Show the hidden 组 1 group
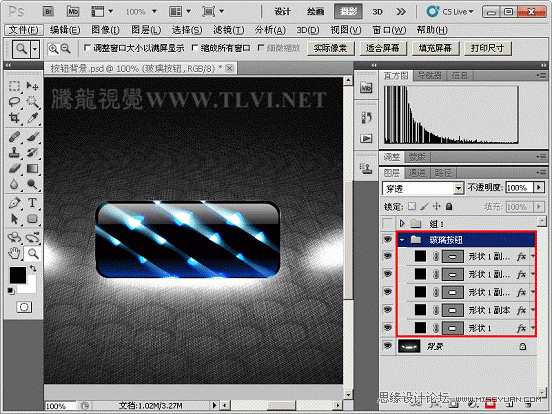The width and height of the screenshot is (552, 414). pos(388,223)
